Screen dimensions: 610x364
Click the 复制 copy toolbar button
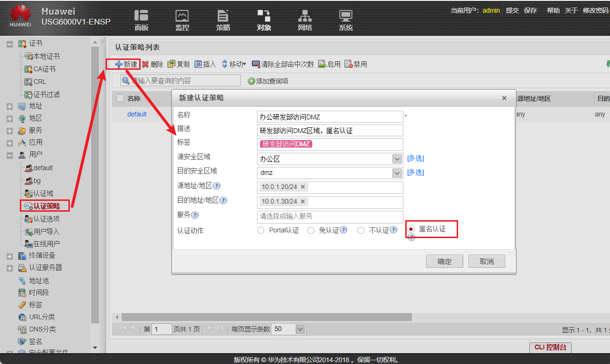coord(179,64)
